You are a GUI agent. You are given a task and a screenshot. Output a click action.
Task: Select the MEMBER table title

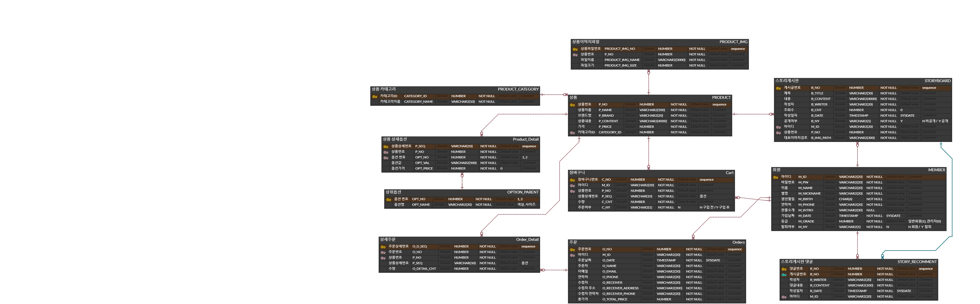click(x=936, y=170)
